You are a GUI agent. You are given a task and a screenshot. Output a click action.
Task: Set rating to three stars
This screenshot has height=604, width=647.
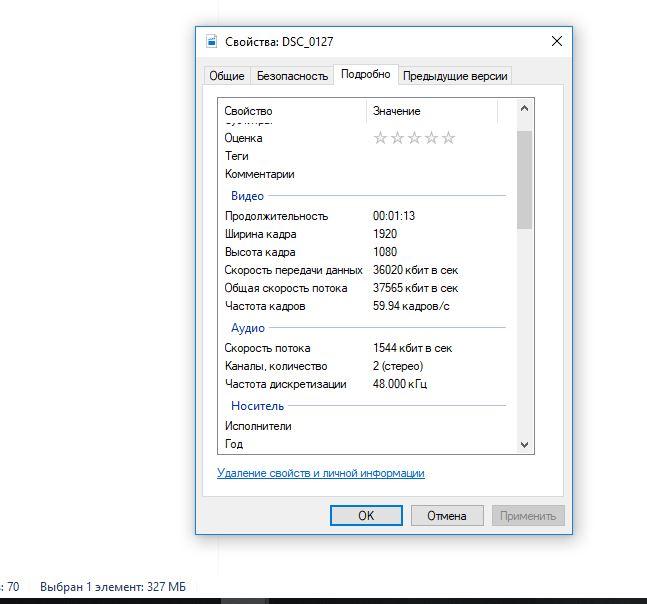coord(414,138)
